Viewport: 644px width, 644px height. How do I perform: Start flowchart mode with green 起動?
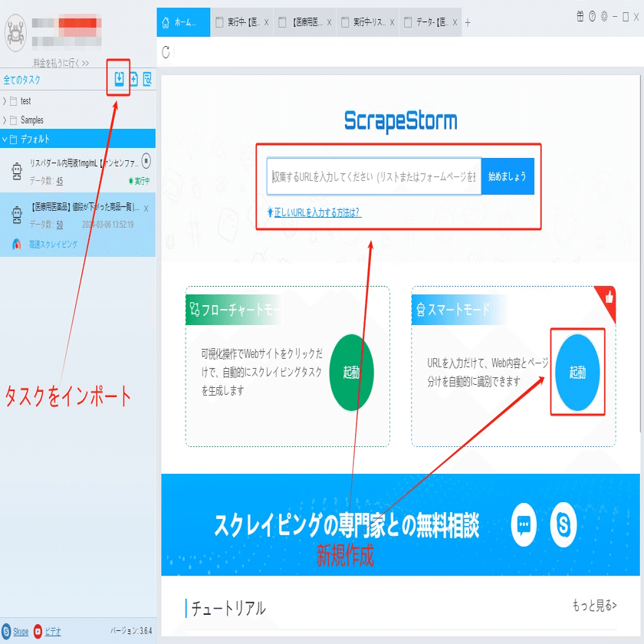[x=352, y=373]
